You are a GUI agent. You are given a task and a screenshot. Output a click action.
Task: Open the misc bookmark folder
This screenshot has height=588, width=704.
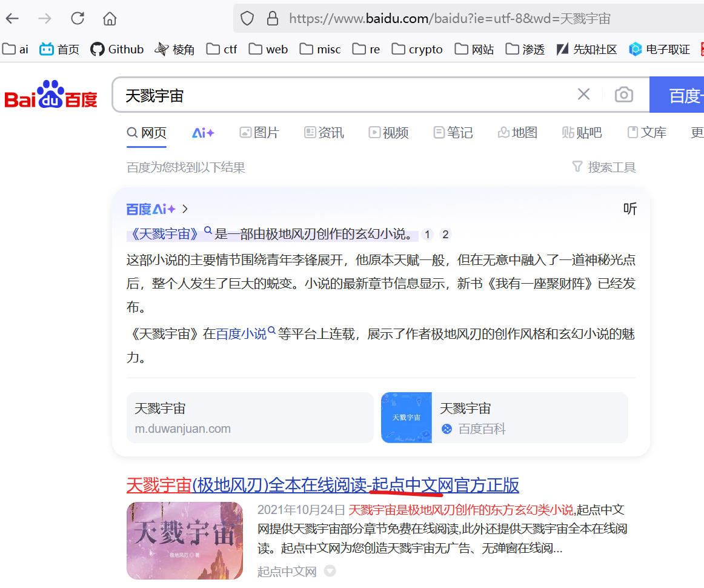(320, 49)
